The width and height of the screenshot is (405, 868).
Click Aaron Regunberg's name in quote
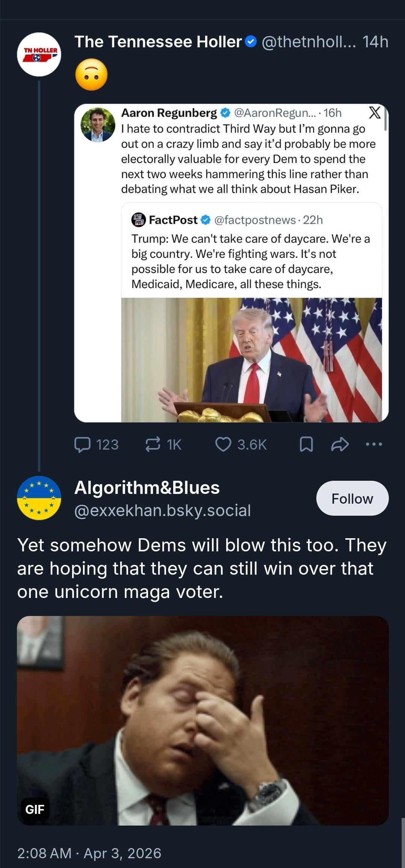coord(169,113)
